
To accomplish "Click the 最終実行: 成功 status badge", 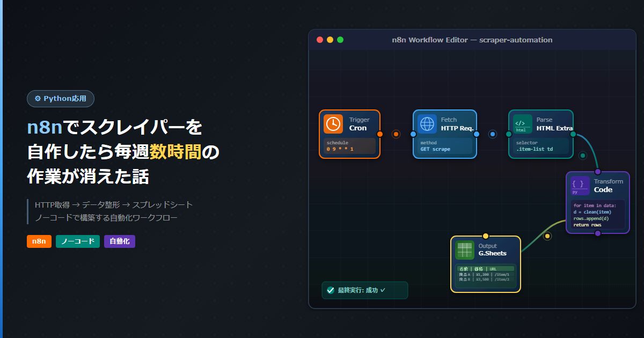I will [x=365, y=290].
